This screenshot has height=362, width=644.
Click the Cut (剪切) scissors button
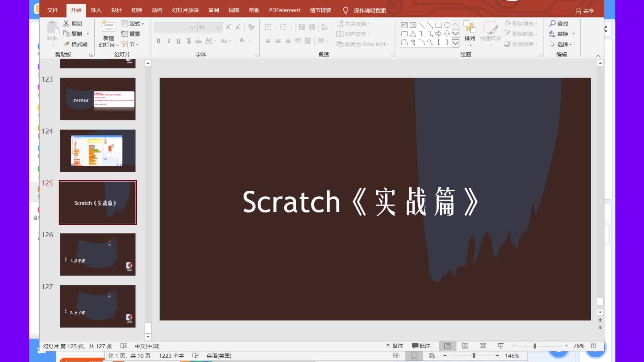coord(73,23)
